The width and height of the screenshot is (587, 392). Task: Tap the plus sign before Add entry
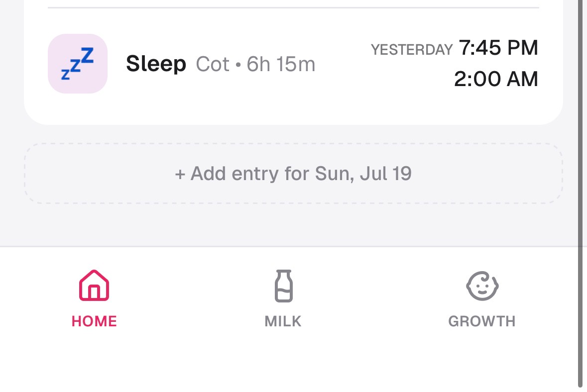click(180, 174)
